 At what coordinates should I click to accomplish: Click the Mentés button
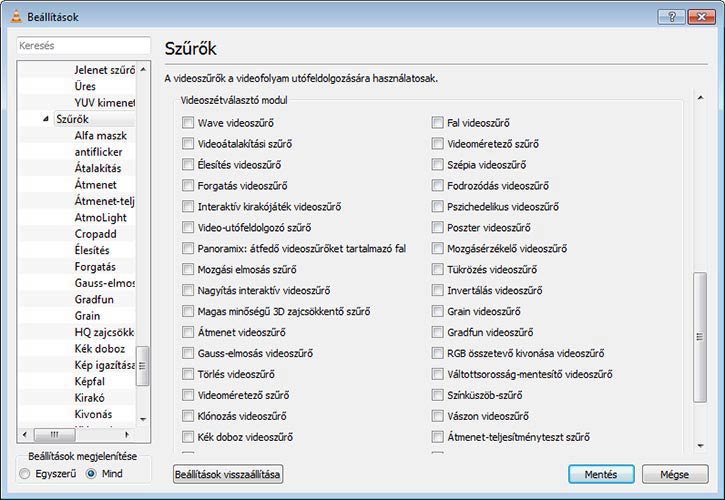point(601,474)
